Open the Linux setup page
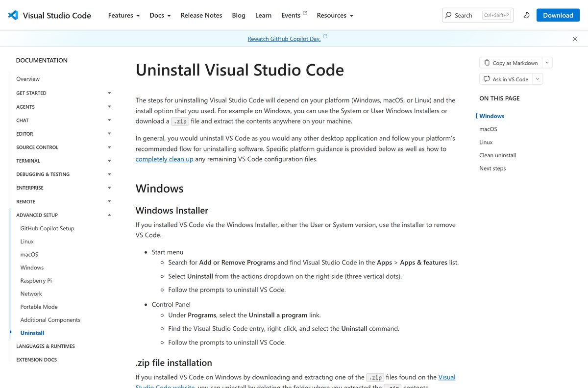The width and height of the screenshot is (588, 388). pyautogui.click(x=27, y=242)
